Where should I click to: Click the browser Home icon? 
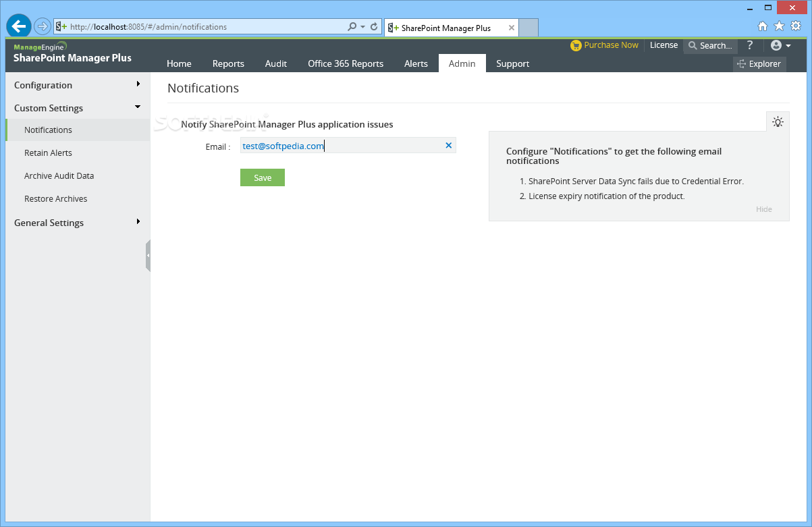pyautogui.click(x=763, y=26)
